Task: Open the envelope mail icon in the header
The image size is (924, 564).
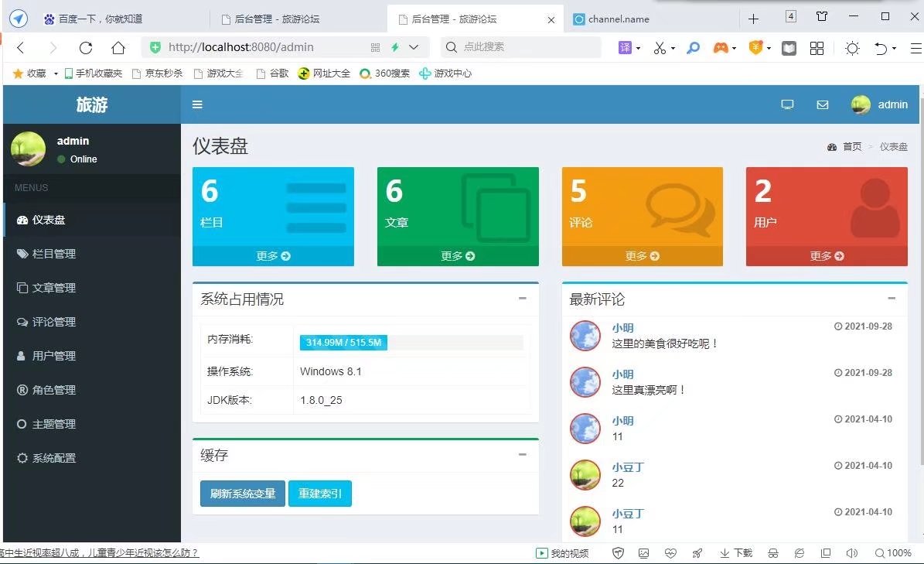Action: click(823, 104)
